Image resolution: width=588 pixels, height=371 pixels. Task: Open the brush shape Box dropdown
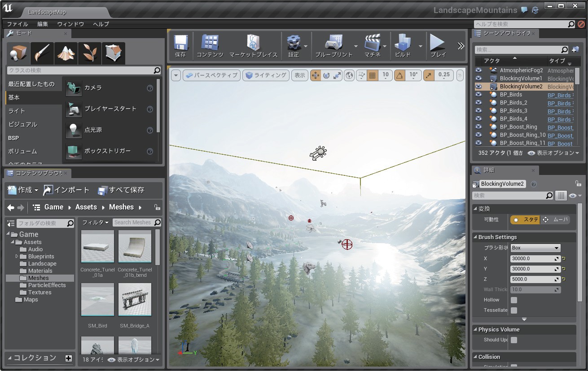pos(535,248)
